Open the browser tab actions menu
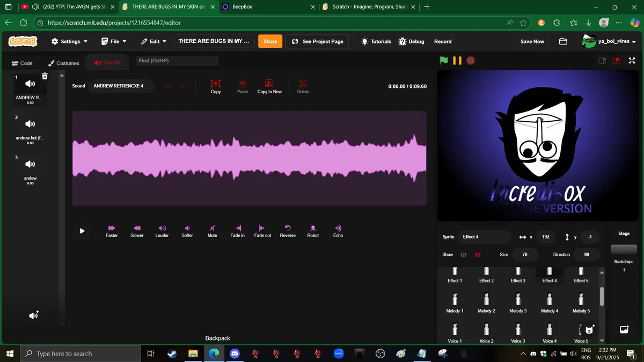The width and height of the screenshot is (644, 362). [8, 7]
